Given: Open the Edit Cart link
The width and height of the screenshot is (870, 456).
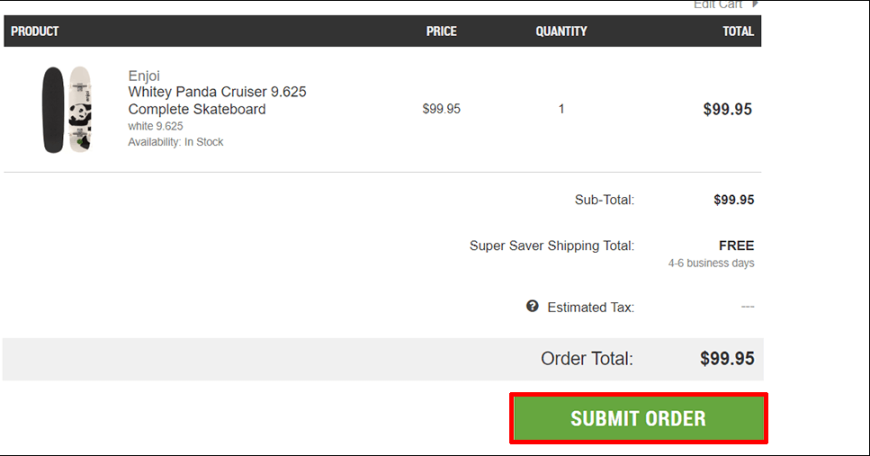Looking at the screenshot, I should pos(717,4).
